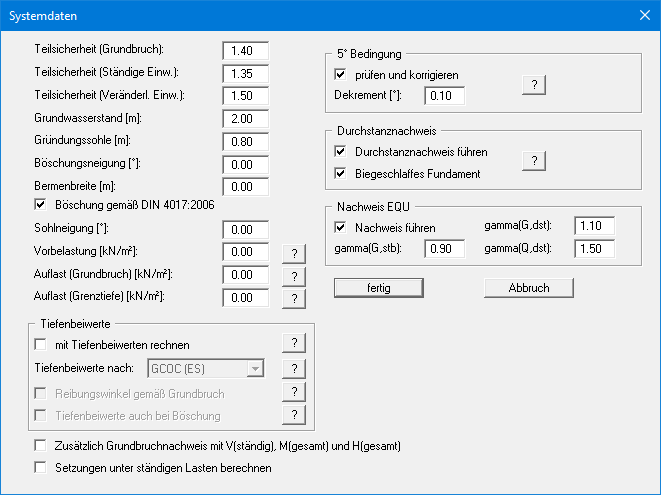661x495 pixels.
Task: Select the Dekrement value field
Action: pyautogui.click(x=445, y=96)
